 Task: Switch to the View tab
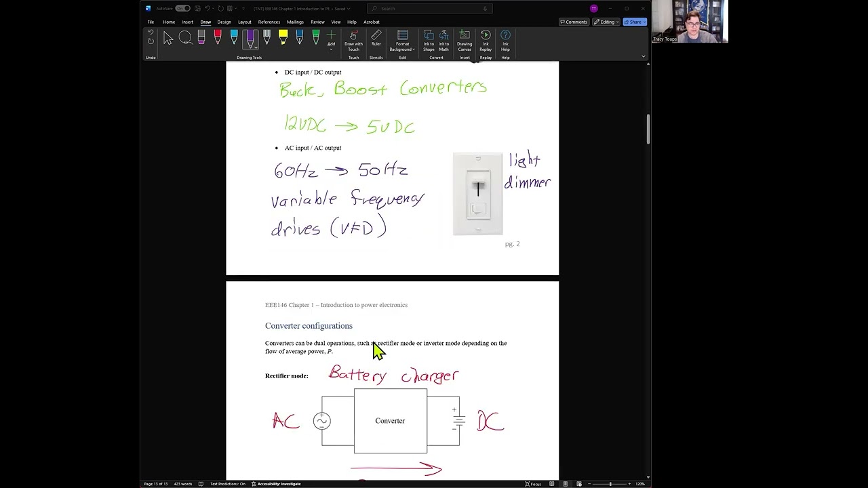click(336, 22)
